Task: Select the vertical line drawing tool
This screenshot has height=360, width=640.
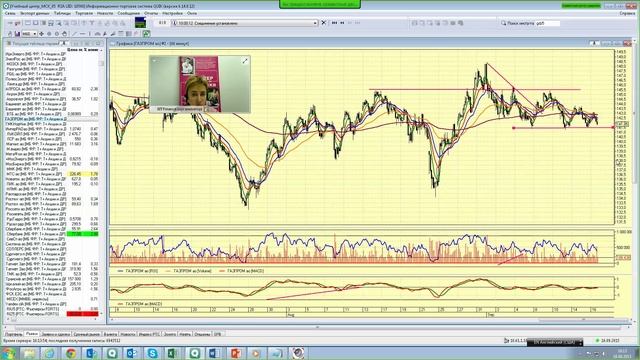Action: [89, 34]
